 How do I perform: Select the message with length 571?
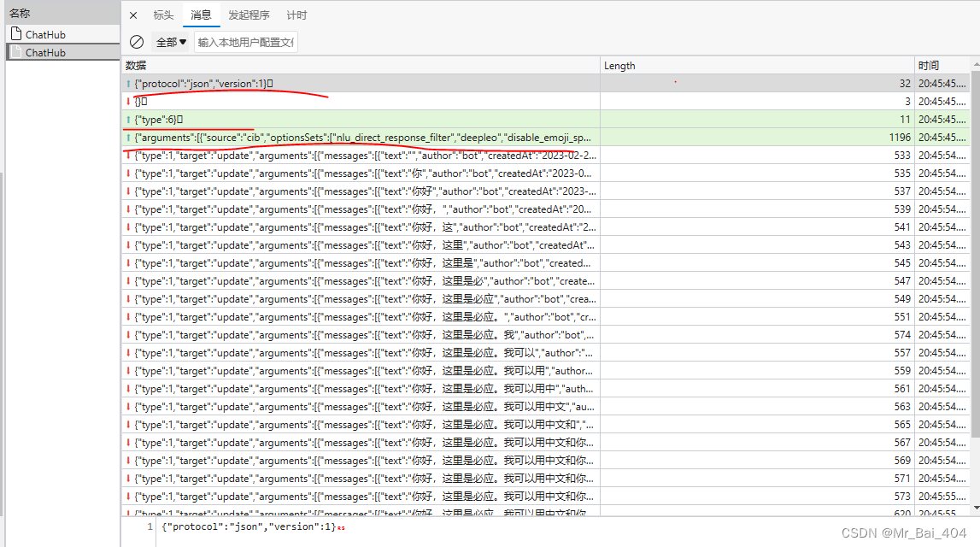tap(546, 479)
